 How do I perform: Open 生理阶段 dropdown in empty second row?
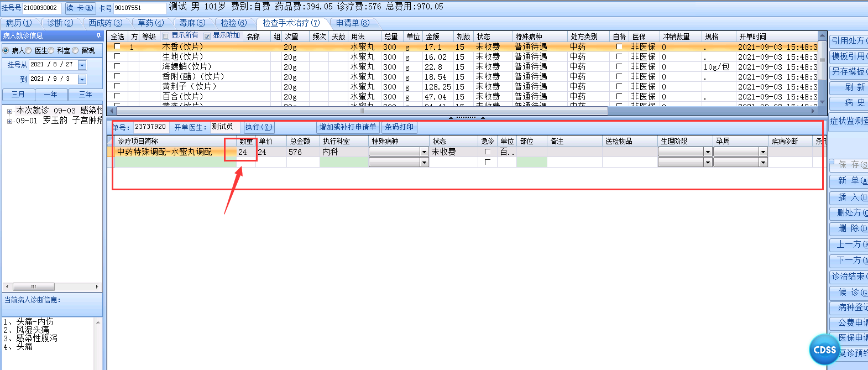click(707, 162)
